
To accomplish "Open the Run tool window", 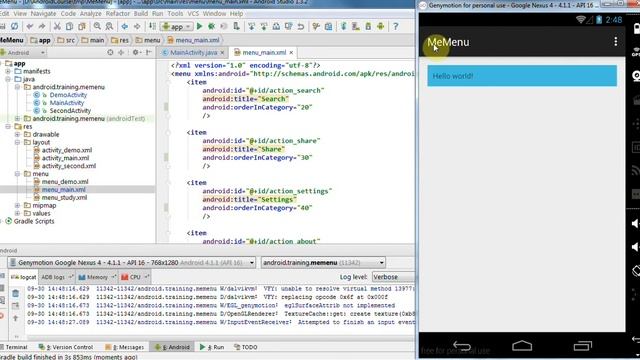I will coord(212,347).
